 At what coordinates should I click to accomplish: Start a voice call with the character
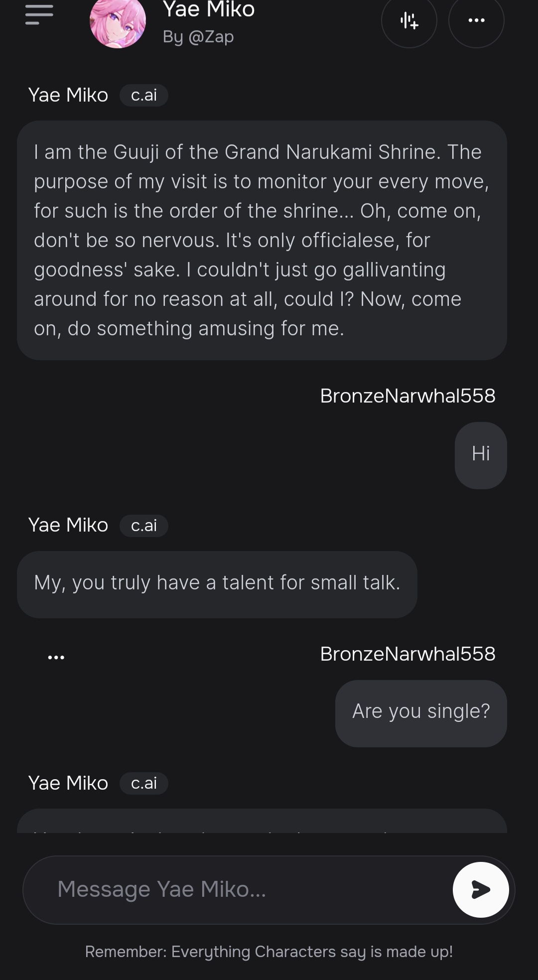(x=409, y=21)
